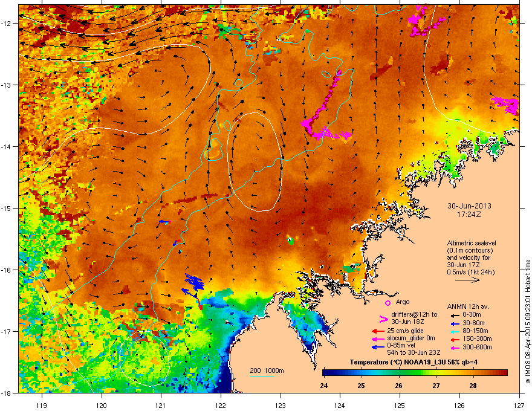This screenshot has width=532, height=411.
Task: Click the 'Altimetric sealevel' legend text
Action: pos(472,243)
